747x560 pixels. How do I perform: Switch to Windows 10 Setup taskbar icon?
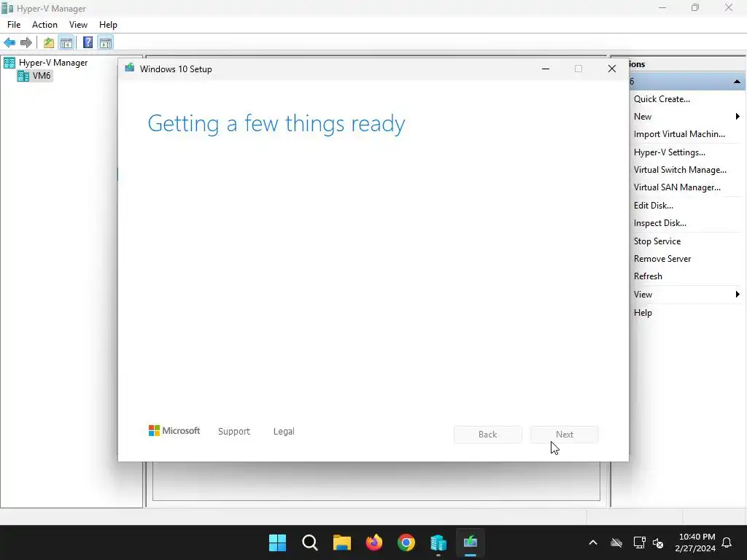[x=471, y=542]
